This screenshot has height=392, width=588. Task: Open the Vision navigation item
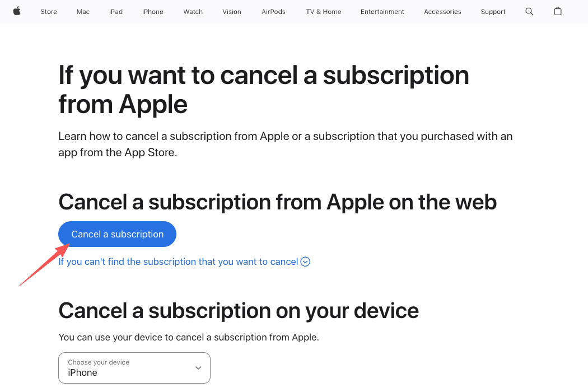231,11
